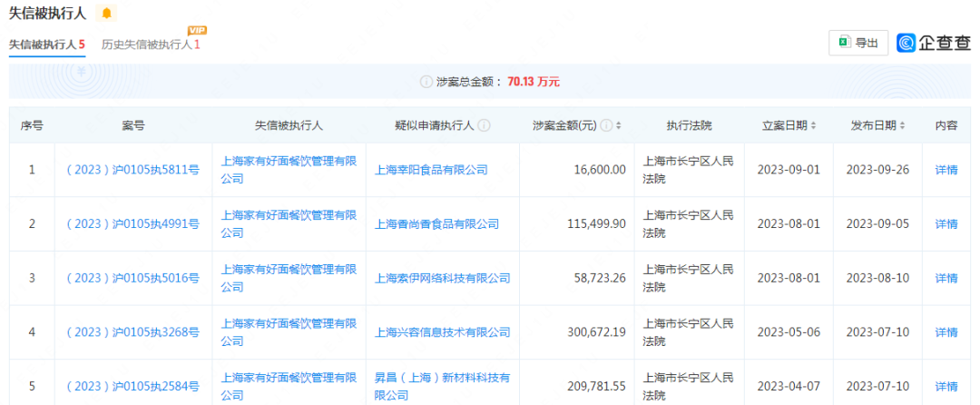This screenshot has width=980, height=405.
Task: Click amount 115,499.90
Action: click(597, 223)
